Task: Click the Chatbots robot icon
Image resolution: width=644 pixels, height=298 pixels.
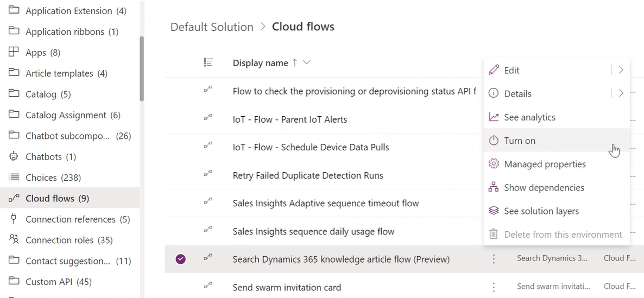Action: coord(14,156)
